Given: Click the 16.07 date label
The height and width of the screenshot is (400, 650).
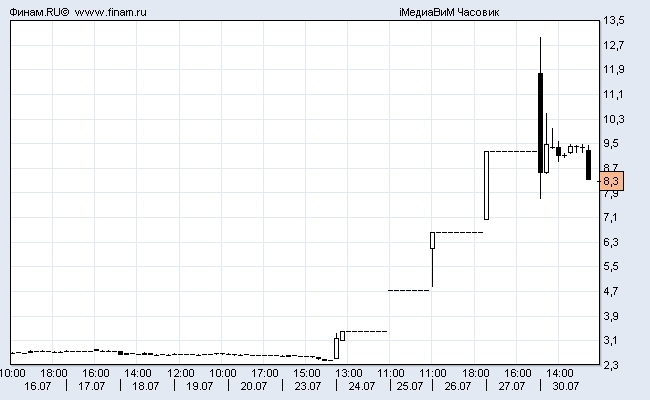Looking at the screenshot, I should pos(37,386).
